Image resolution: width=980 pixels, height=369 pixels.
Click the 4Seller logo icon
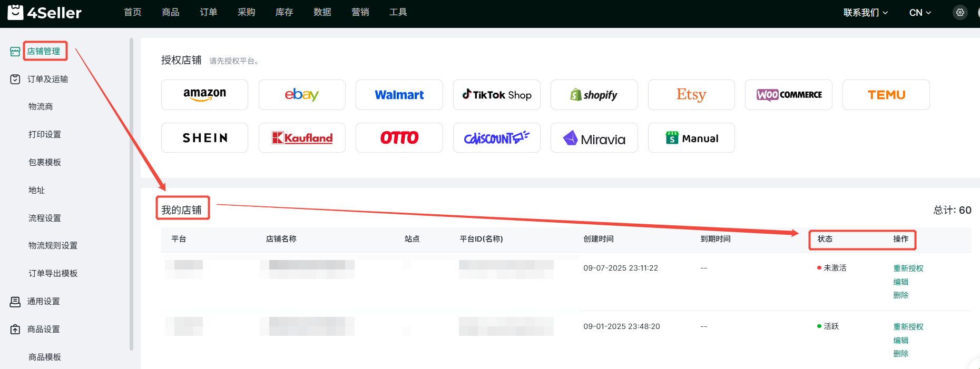(x=15, y=12)
